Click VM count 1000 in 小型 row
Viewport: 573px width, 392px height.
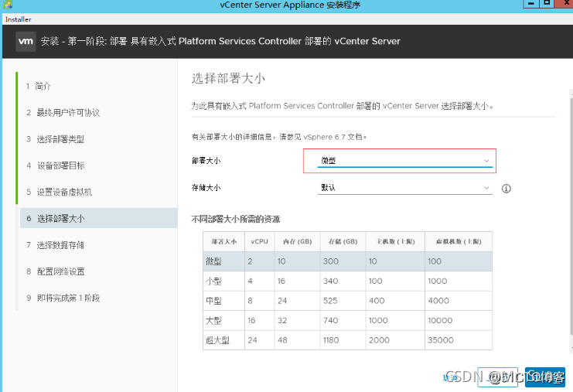tap(437, 281)
